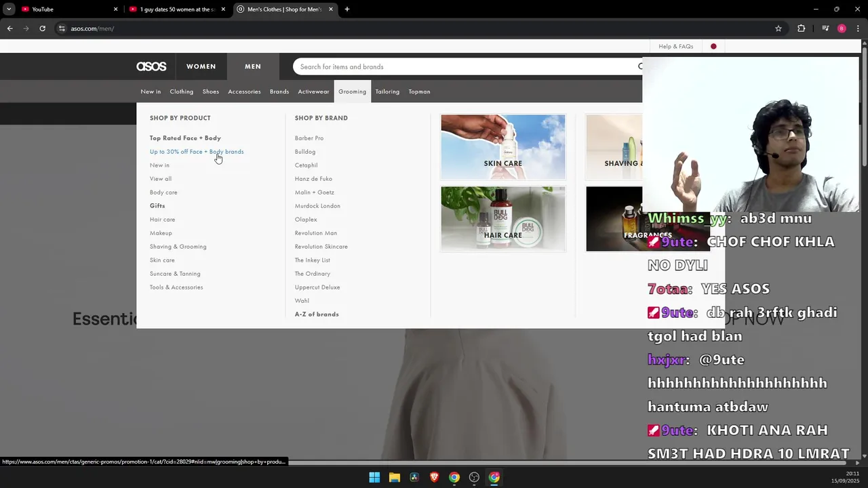868x488 pixels.
Task: Open Body care link
Action: click(163, 192)
